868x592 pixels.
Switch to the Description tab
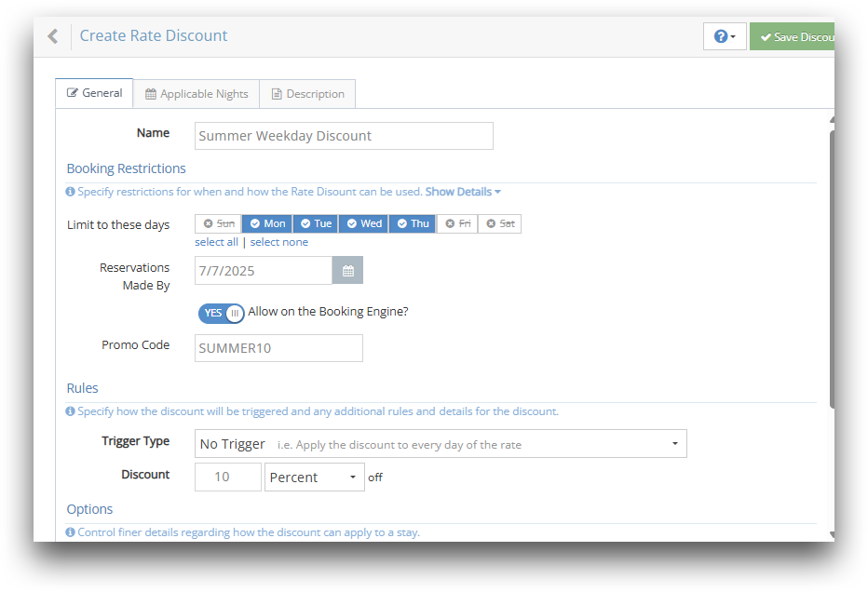point(307,92)
